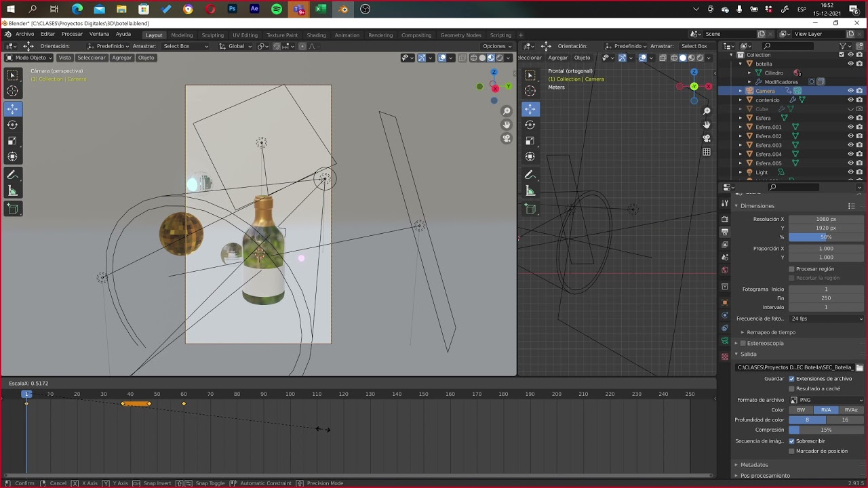Toggle Collection exclude checkbox in outliner
The image size is (868, 488).
pos(842,55)
